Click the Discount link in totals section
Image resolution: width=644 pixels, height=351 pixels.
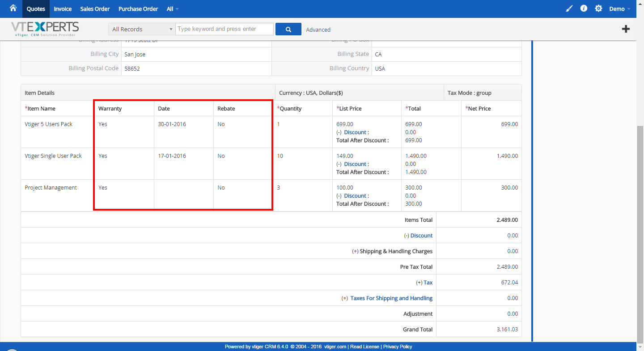421,236
